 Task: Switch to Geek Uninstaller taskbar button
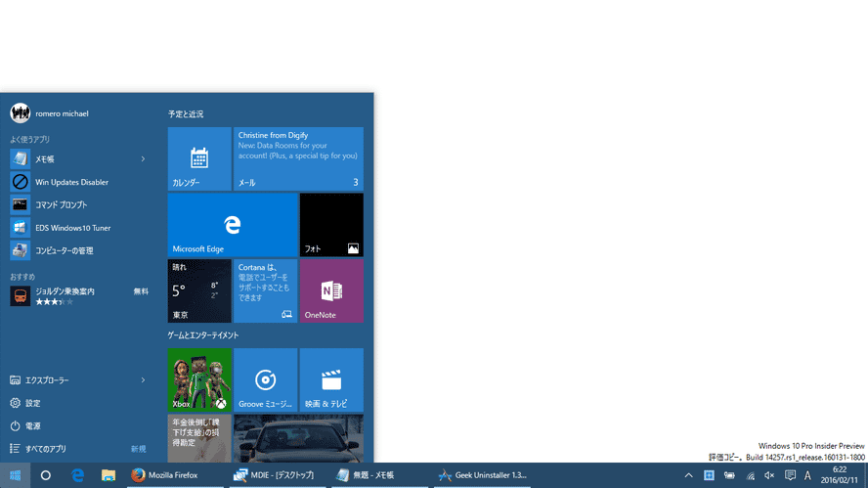coord(482,475)
